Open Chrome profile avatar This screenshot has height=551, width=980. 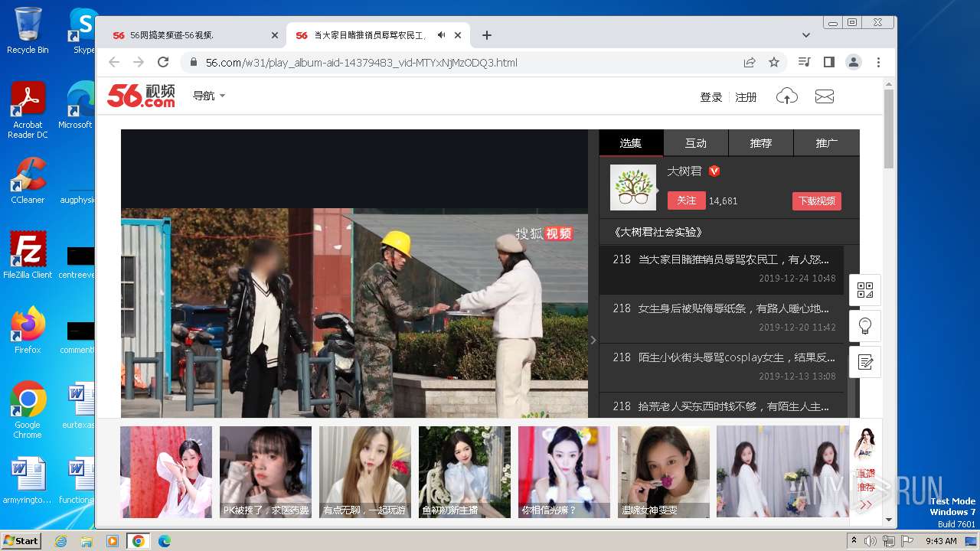(854, 62)
